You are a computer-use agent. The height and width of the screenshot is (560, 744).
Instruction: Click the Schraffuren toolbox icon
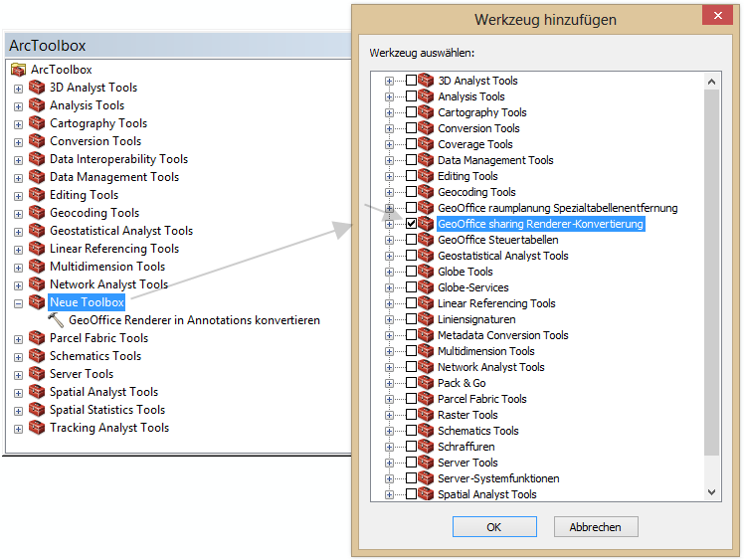(x=426, y=447)
